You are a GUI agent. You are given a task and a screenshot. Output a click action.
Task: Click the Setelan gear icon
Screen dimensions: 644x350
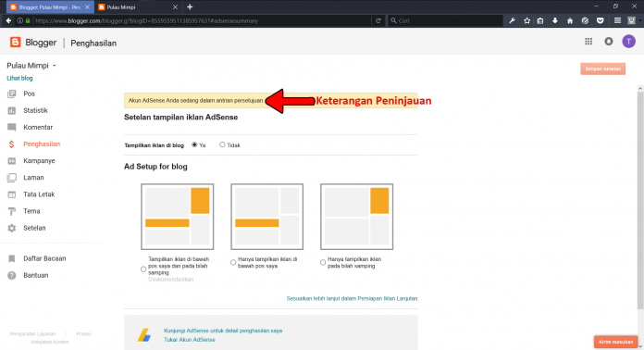click(12, 228)
